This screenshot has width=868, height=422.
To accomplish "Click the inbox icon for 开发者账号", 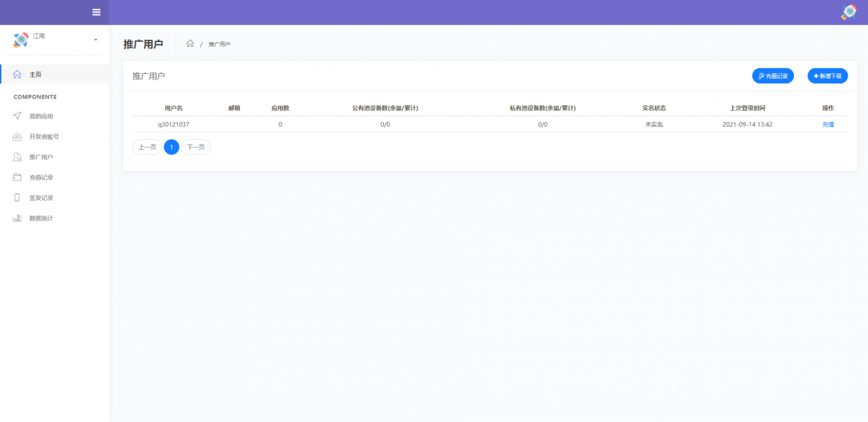I will 17,136.
